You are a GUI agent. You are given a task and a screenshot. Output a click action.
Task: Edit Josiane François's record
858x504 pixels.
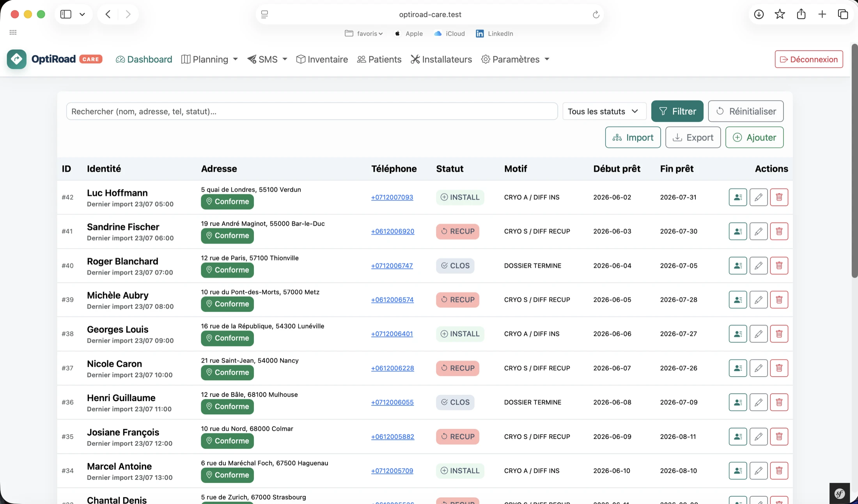tap(758, 437)
